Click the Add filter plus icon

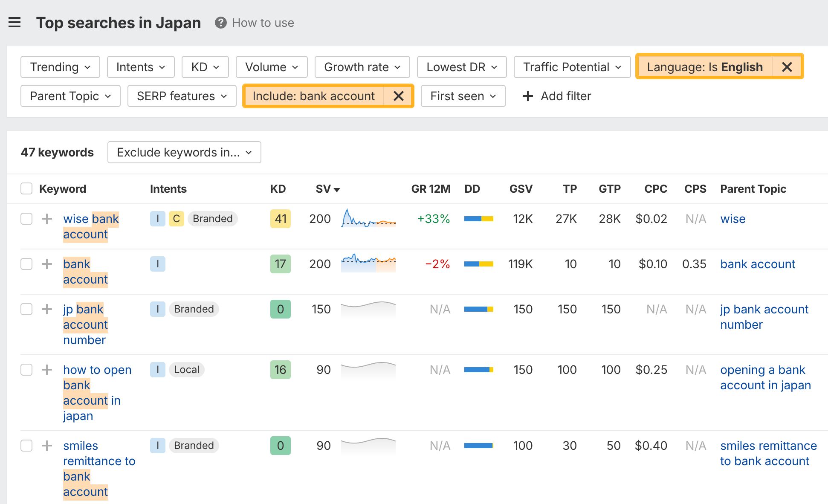point(528,96)
